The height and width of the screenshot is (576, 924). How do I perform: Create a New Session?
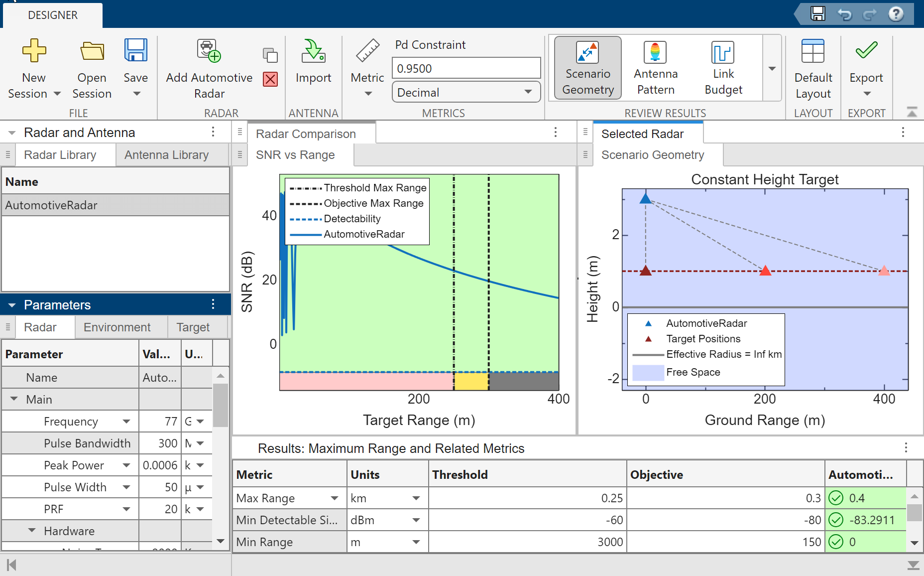(x=33, y=68)
